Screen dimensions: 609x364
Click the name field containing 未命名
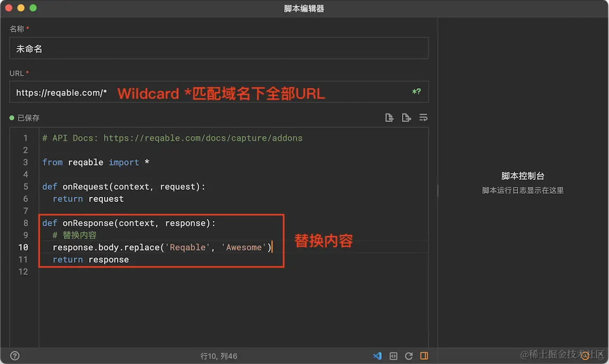[x=219, y=48]
